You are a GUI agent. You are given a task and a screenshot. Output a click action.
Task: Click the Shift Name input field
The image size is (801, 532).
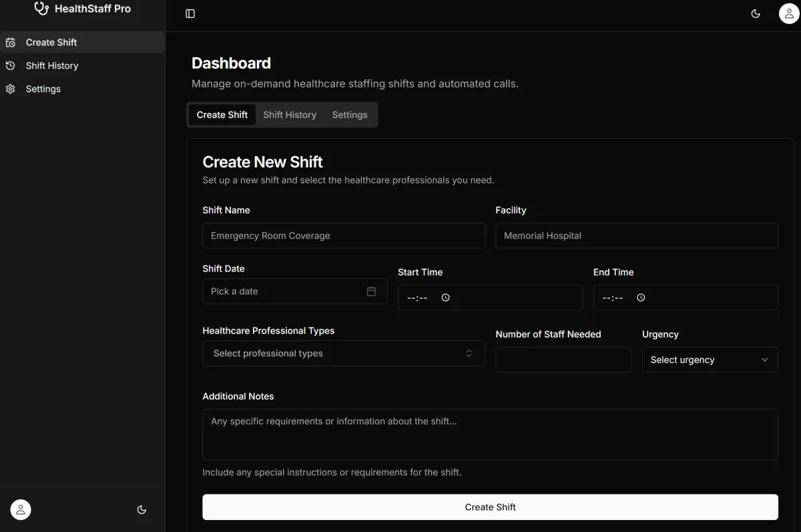[x=343, y=236]
